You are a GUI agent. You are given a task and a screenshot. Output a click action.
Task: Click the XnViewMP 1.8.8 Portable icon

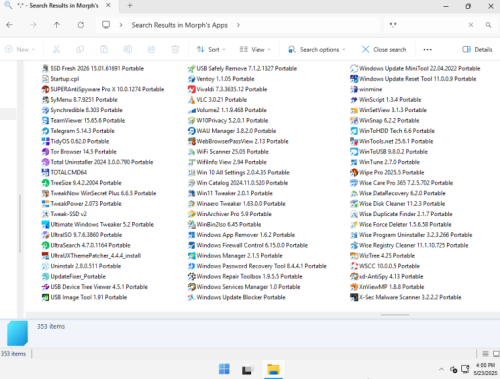(x=354, y=287)
